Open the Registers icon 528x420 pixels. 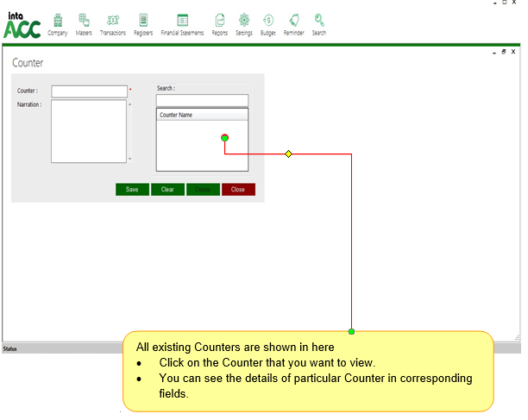143,21
